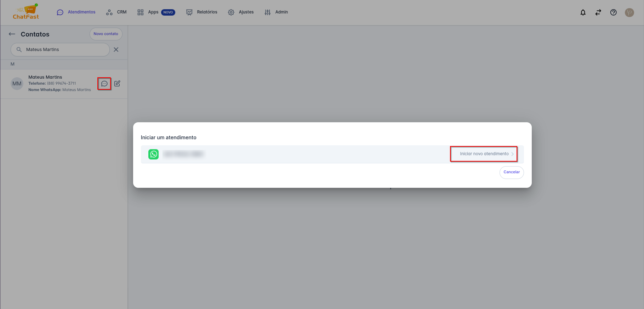This screenshot has width=644, height=309.
Task: Go to the CRM section
Action: [x=116, y=12]
